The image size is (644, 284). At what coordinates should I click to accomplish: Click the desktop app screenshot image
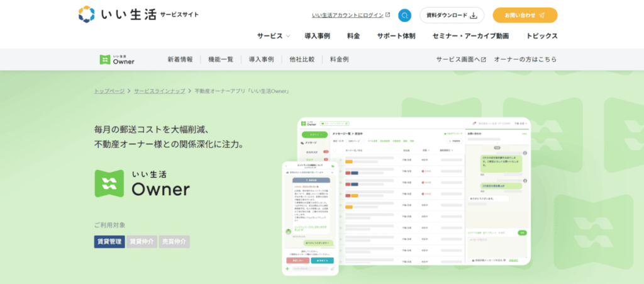415,191
